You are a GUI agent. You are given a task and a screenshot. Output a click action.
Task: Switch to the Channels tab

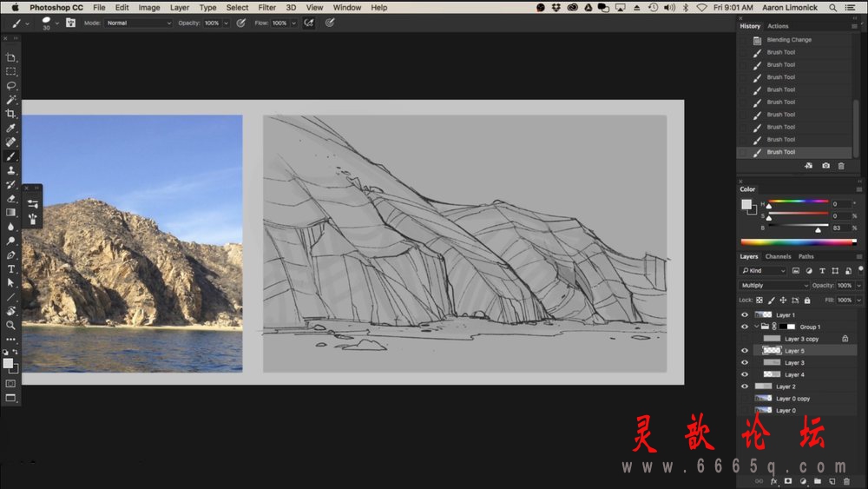[778, 256]
